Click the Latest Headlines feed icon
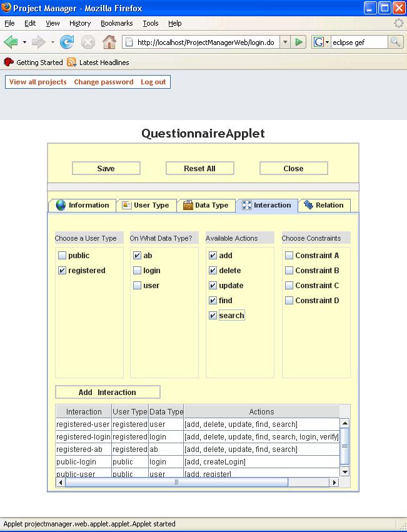Screen dimensions: 407x532 pos(71,62)
